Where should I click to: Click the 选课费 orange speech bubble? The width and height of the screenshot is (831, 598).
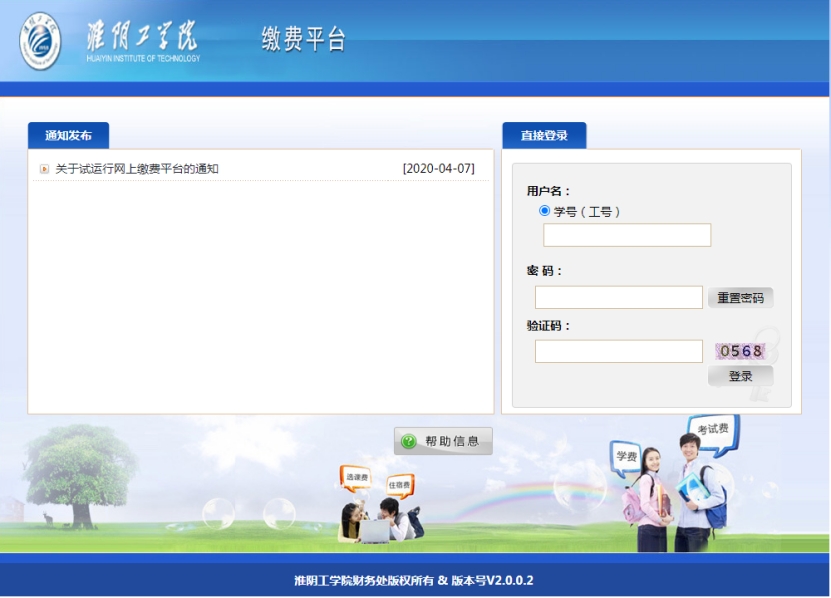click(x=355, y=478)
